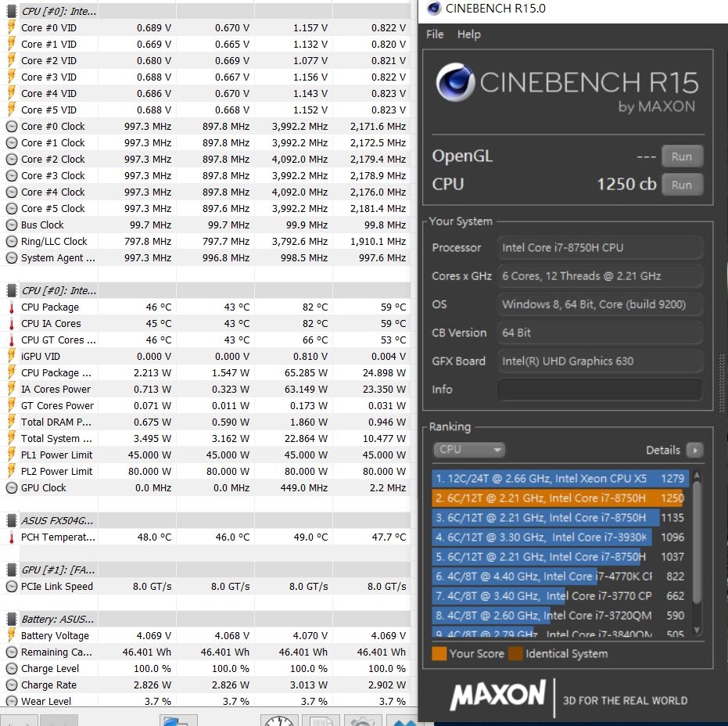Click the chip icon of the ASUS FX504G group
This screenshot has width=728, height=726.
click(x=12, y=520)
